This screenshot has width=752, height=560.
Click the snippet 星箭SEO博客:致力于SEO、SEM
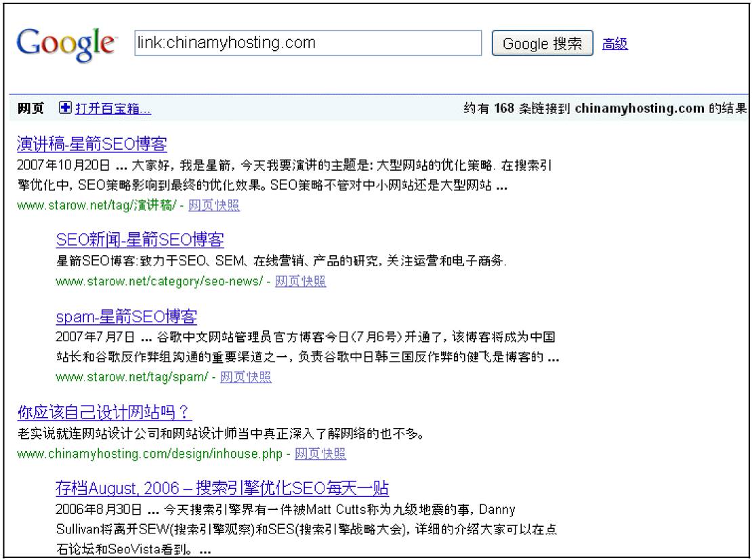[281, 261]
